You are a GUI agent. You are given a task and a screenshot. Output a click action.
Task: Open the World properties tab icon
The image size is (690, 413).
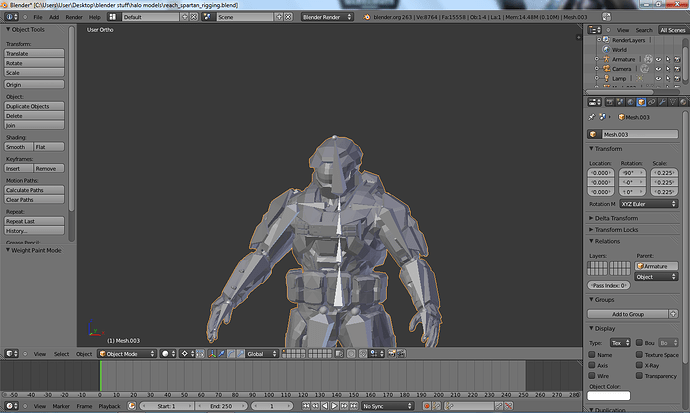tap(631, 102)
